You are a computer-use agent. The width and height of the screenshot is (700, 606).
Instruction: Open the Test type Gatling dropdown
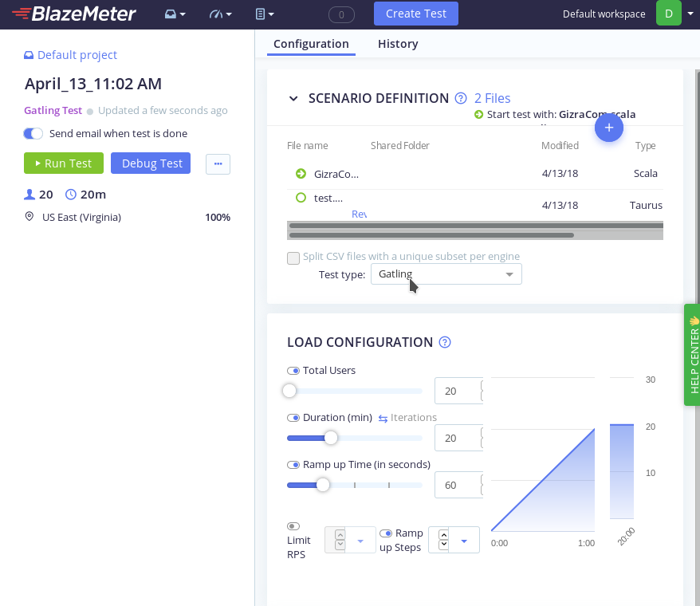click(446, 274)
